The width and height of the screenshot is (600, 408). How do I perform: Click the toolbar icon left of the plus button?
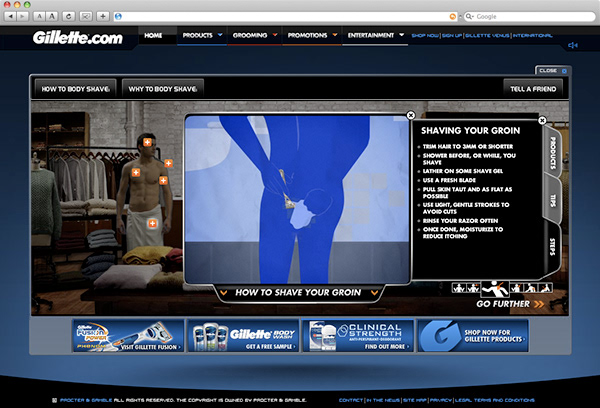point(86,16)
